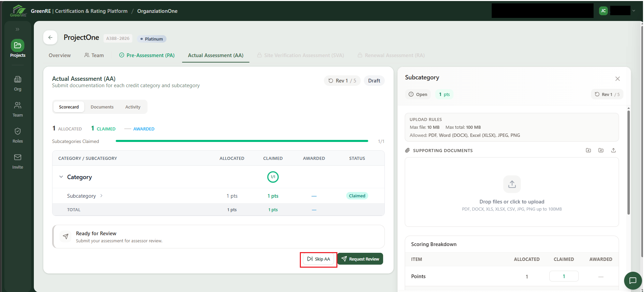The width and height of the screenshot is (644, 292).
Task: Click the GreenRE logo
Action: (x=18, y=11)
